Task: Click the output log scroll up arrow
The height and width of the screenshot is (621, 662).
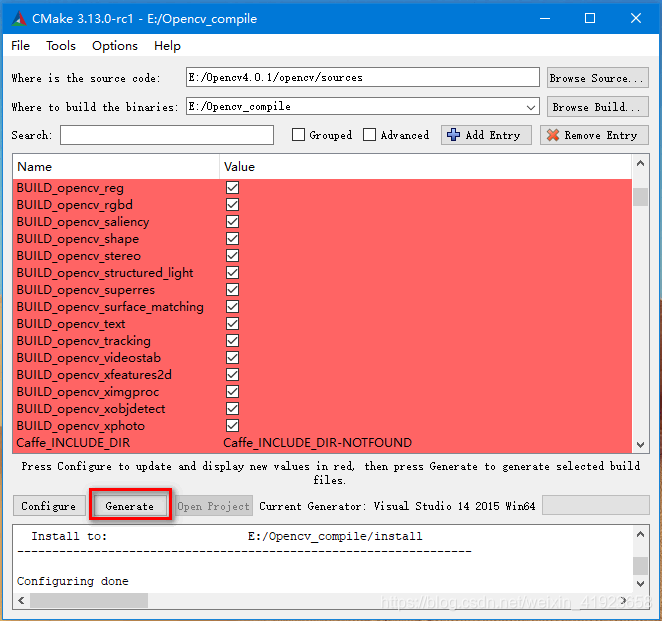Action: click(x=640, y=534)
